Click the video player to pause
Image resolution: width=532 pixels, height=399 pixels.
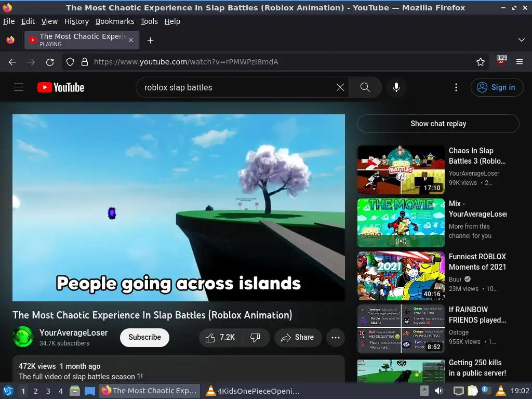click(x=179, y=208)
